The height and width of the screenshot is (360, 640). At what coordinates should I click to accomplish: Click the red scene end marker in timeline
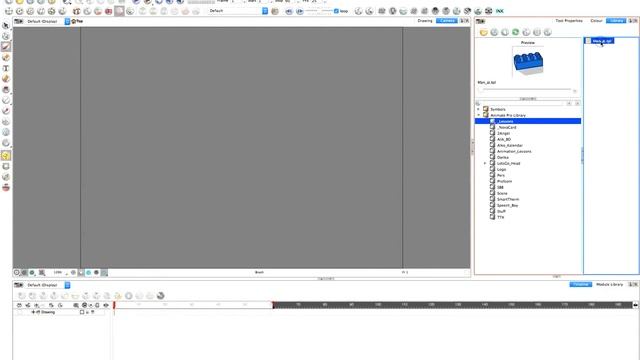273,305
